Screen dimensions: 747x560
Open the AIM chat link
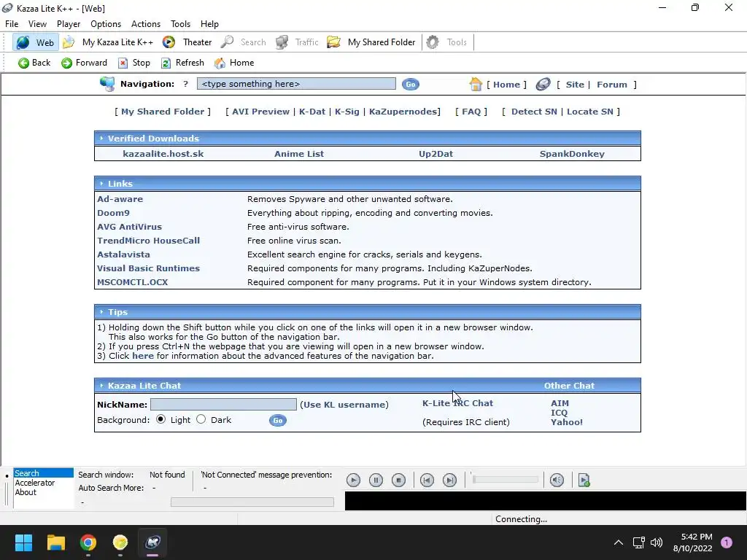(x=560, y=403)
